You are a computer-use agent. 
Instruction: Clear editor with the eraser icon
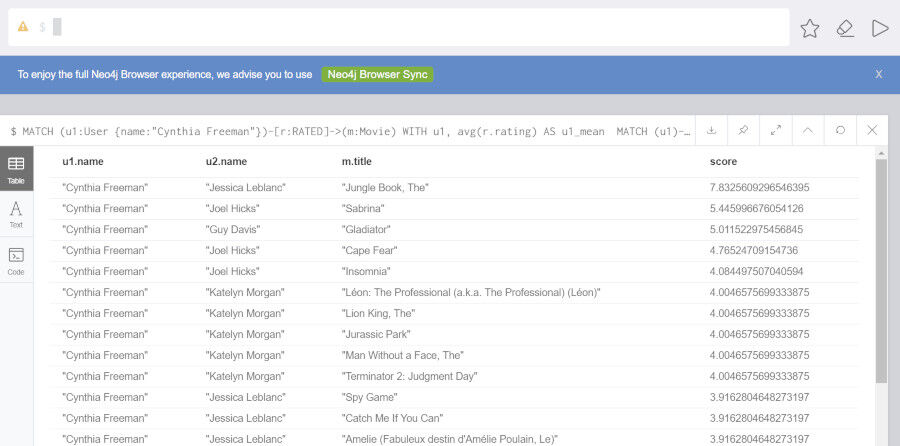[845, 28]
